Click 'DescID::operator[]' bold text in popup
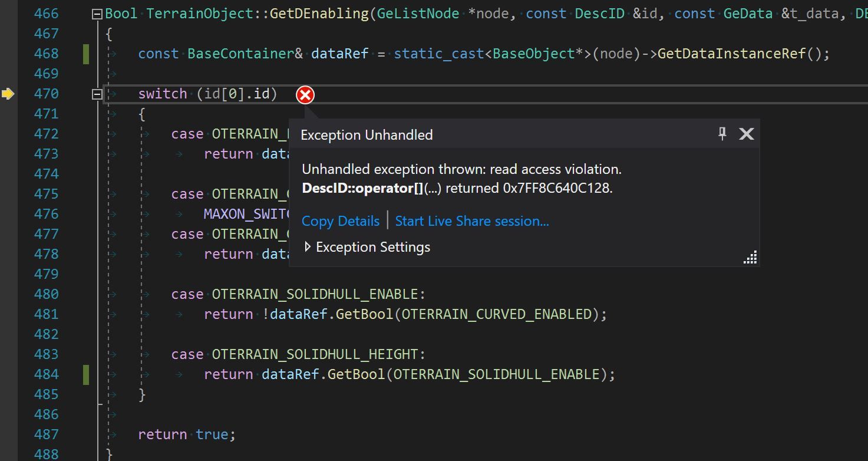The image size is (868, 461). pos(362,189)
